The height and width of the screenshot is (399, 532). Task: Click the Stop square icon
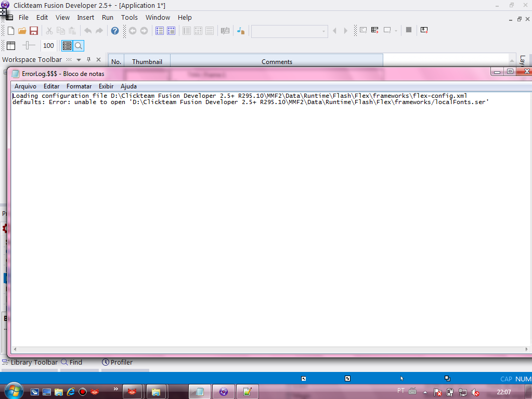(x=409, y=30)
